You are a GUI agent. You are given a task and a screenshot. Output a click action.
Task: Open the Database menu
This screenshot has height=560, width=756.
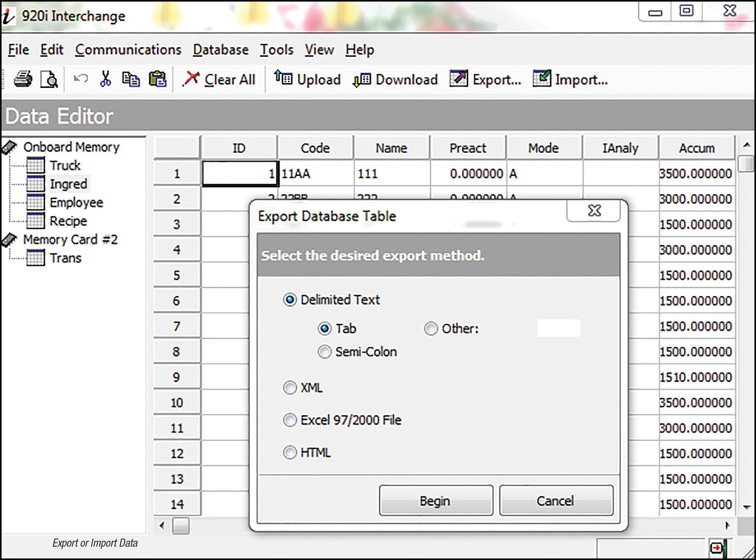click(x=221, y=50)
